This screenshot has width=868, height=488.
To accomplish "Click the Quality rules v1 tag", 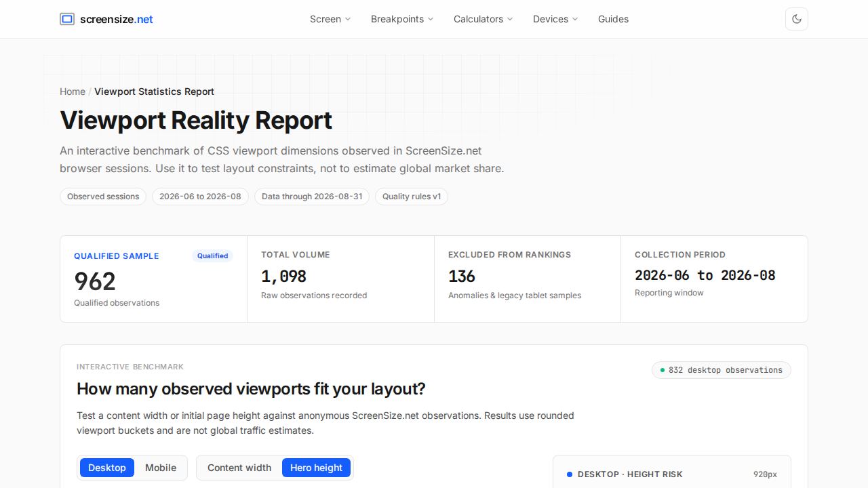I will (x=412, y=197).
